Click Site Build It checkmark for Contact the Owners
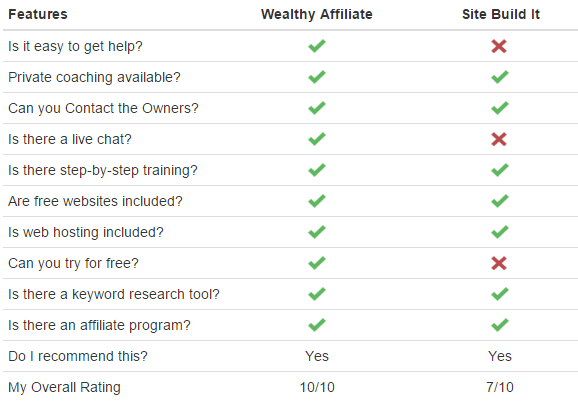This screenshot has height=405, width=578. pos(500,108)
